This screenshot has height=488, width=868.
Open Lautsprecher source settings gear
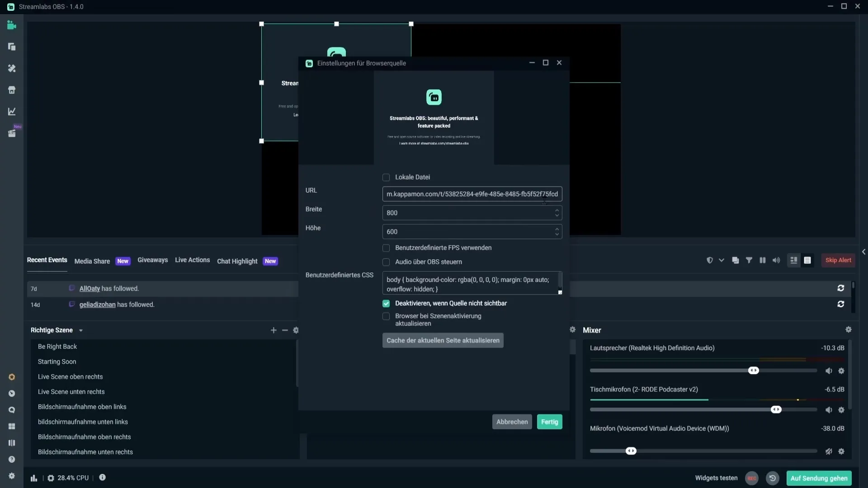coord(841,371)
